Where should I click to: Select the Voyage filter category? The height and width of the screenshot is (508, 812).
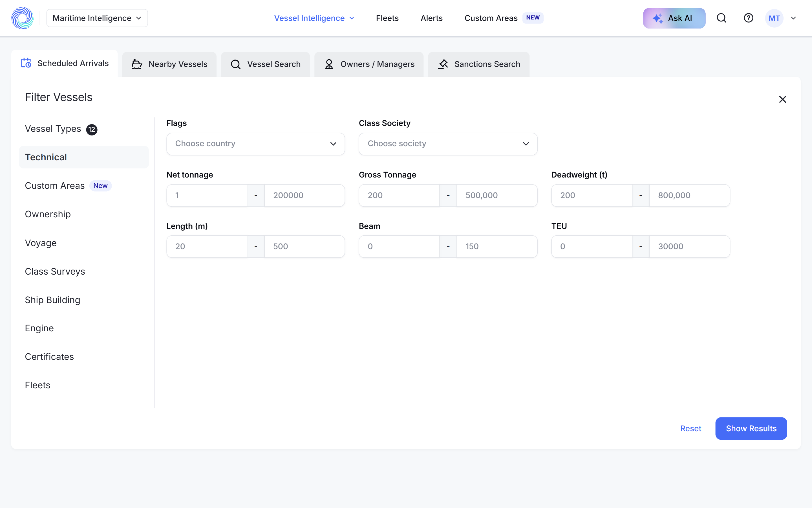pos(84,243)
